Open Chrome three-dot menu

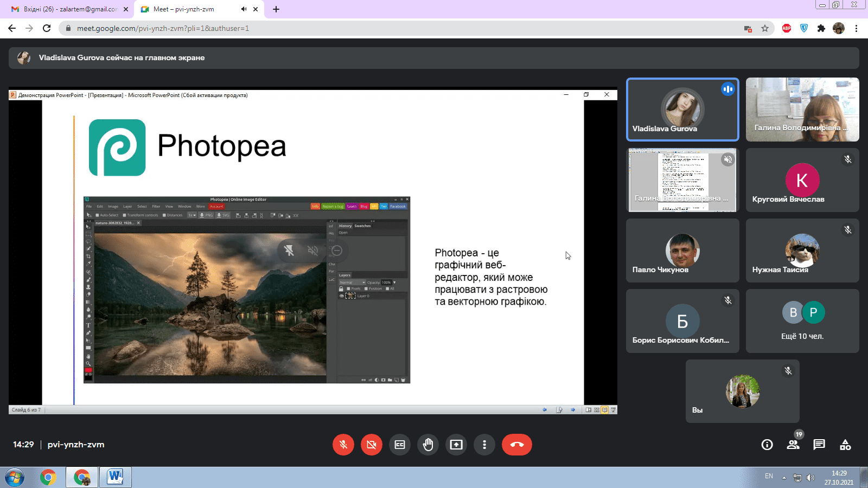pyautogui.click(x=856, y=28)
